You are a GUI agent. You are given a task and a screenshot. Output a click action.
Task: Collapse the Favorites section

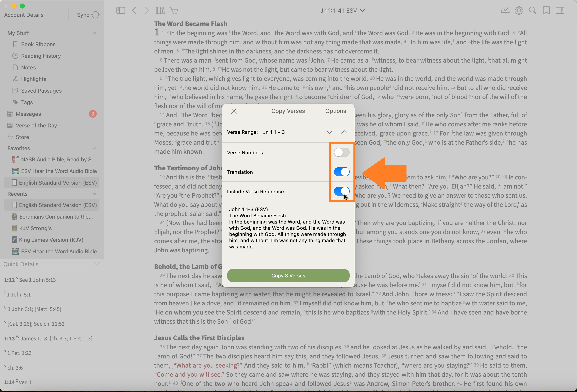pyautogui.click(x=94, y=148)
